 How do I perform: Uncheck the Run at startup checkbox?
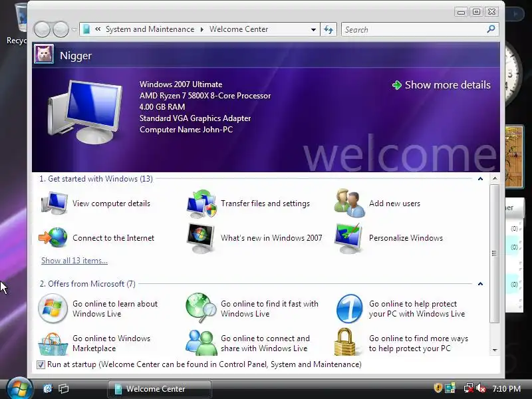coord(41,364)
